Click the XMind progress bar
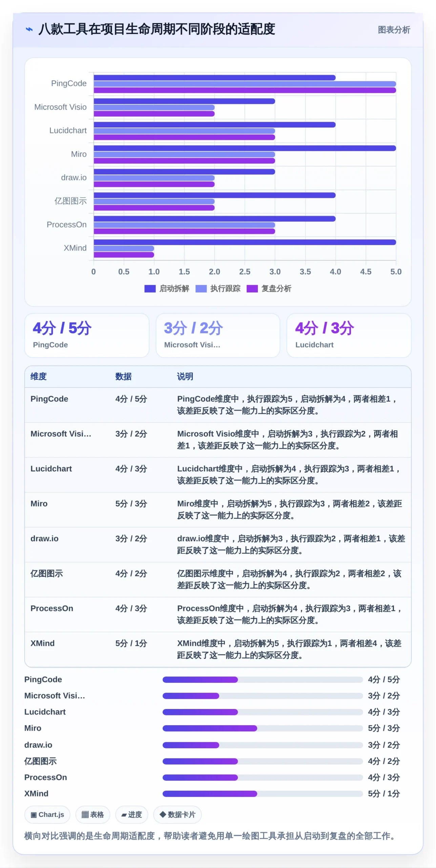Viewport: 436px width, 868px height. 263,794
